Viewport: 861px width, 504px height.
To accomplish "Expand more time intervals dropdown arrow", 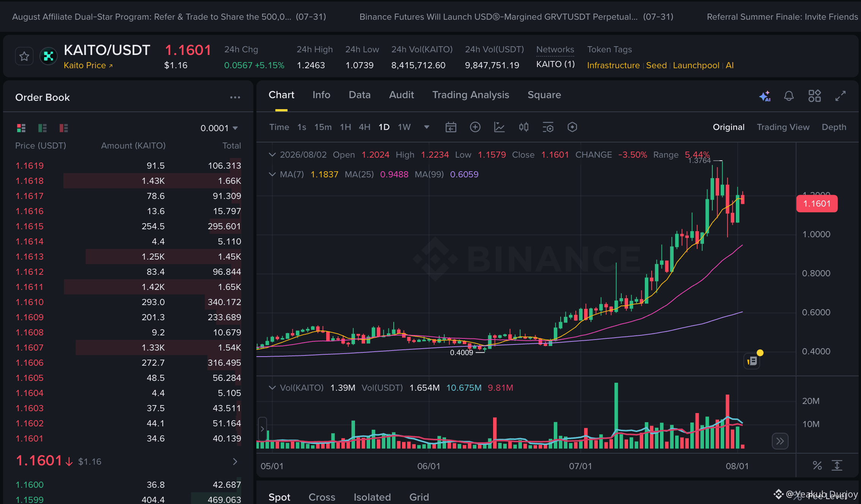I will tap(427, 127).
